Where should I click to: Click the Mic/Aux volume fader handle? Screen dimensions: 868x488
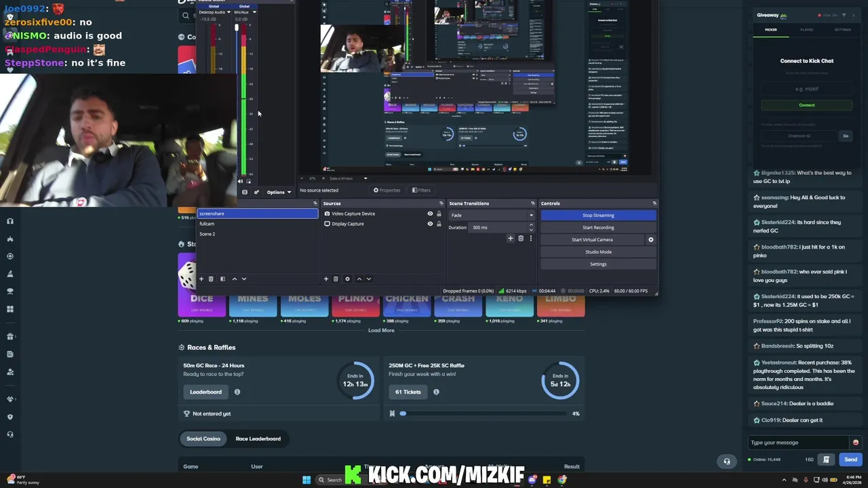(x=237, y=28)
